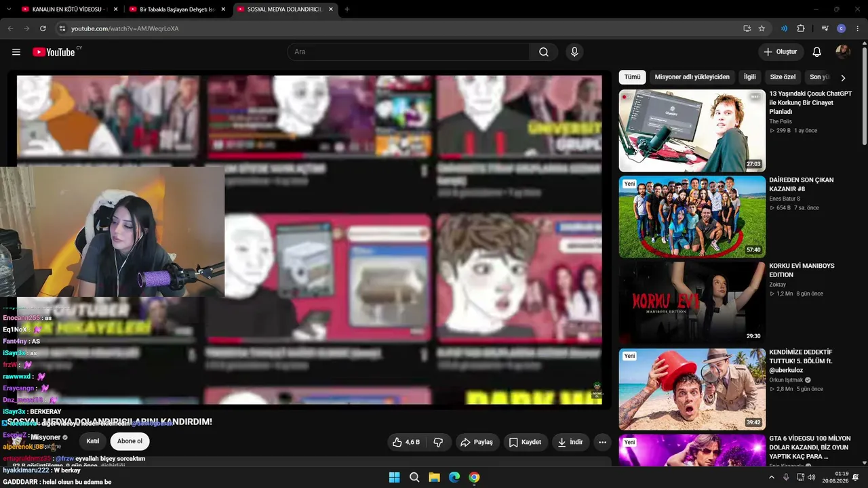The image size is (868, 488).
Task: Open Windows taskbar search
Action: [x=414, y=477]
